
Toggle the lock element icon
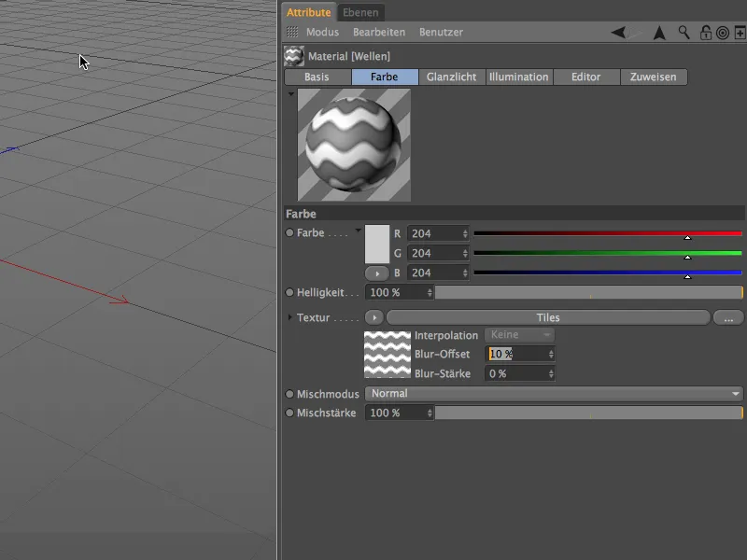tap(706, 33)
